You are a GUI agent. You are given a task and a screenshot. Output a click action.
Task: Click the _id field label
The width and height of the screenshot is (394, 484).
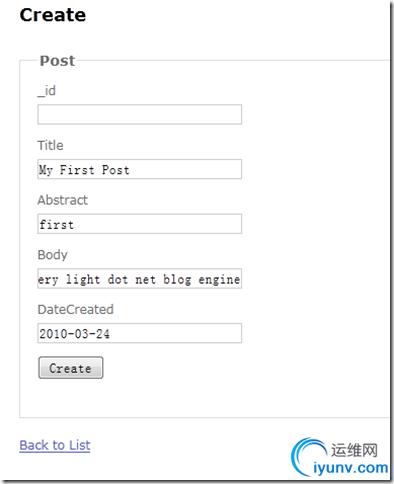[x=47, y=91]
